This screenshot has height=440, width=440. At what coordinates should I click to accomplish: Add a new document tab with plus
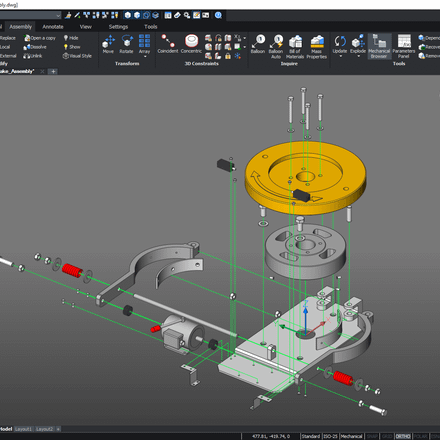pos(53,71)
